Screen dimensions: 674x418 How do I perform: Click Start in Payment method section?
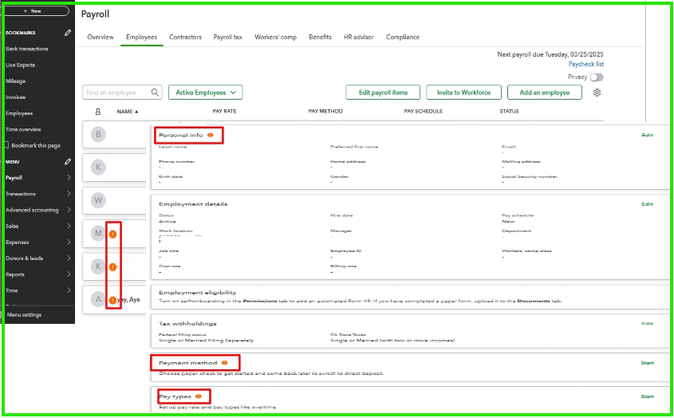point(647,363)
